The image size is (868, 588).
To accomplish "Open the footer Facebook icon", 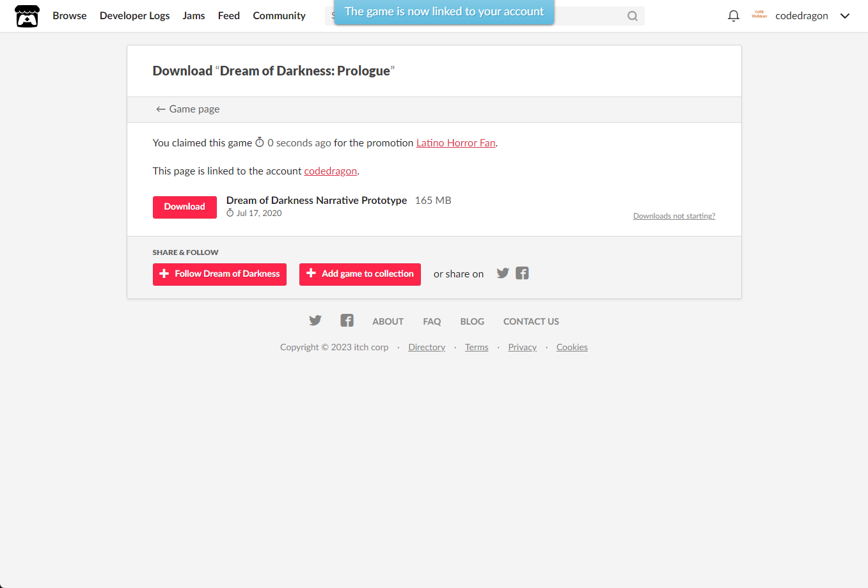I will pyautogui.click(x=347, y=321).
